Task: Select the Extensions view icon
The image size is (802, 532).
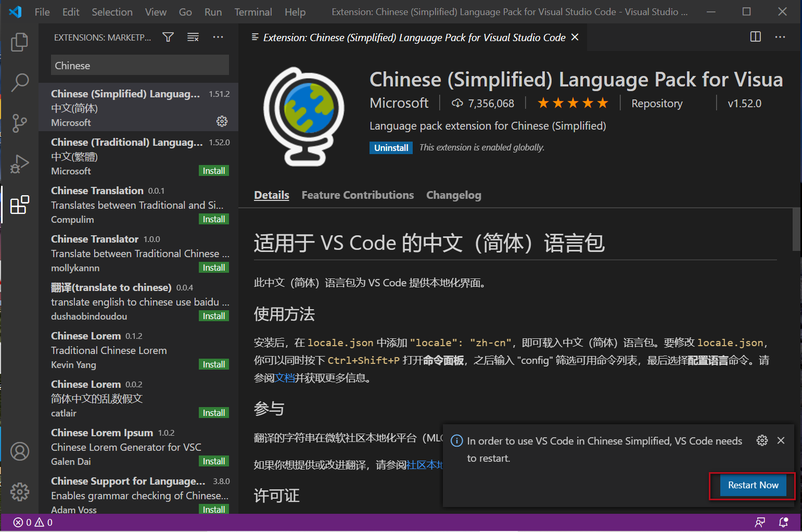Action: coord(20,205)
